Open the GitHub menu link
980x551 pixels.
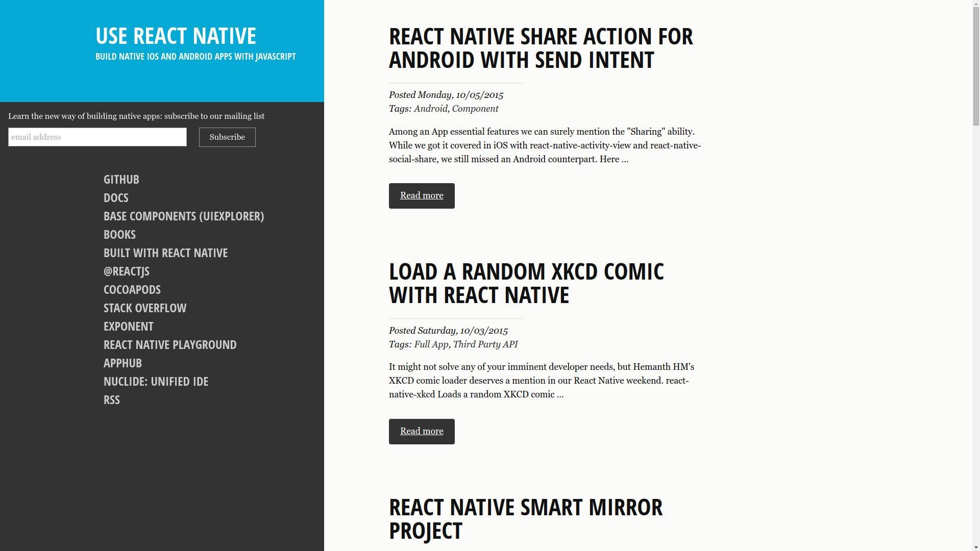coord(121,180)
